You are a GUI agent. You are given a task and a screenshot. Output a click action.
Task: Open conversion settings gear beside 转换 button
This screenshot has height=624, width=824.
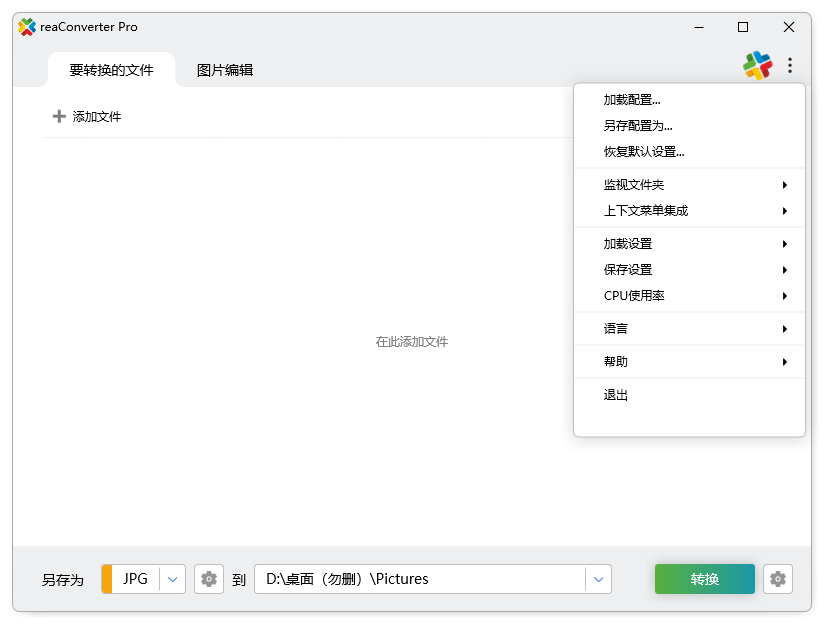pyautogui.click(x=778, y=579)
